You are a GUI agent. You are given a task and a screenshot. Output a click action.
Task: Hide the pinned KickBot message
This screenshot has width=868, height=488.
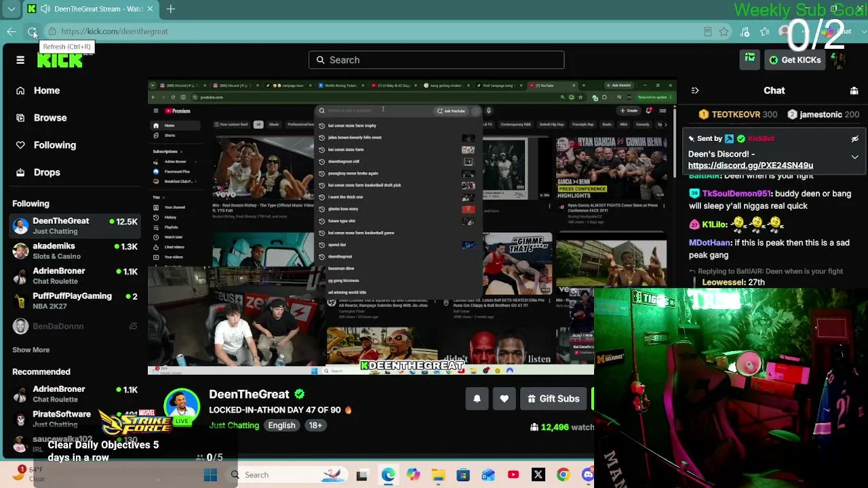(854, 139)
